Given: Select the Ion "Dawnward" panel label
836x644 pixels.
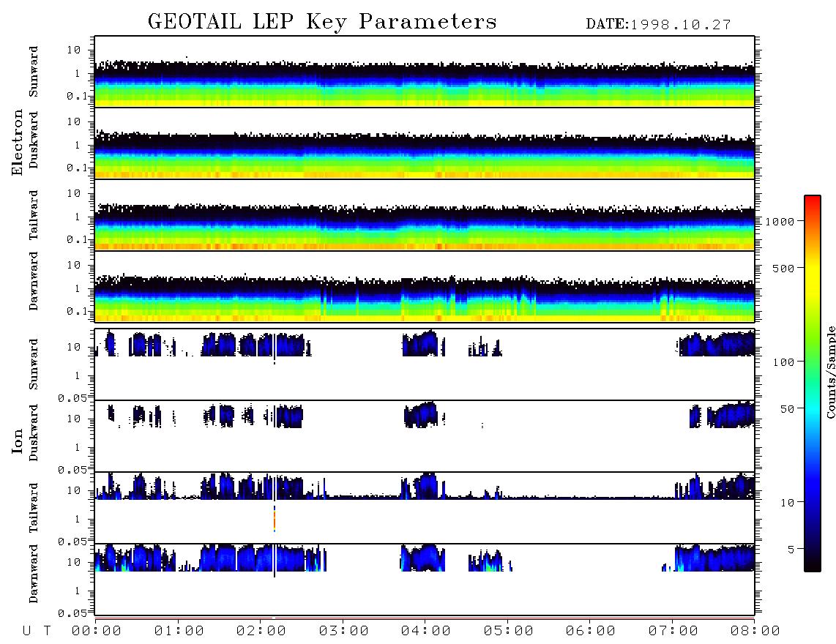Looking at the screenshot, I should click(33, 574).
